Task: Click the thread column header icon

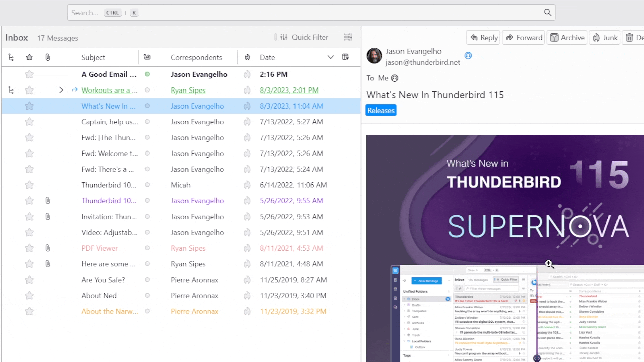Action: pyautogui.click(x=11, y=57)
